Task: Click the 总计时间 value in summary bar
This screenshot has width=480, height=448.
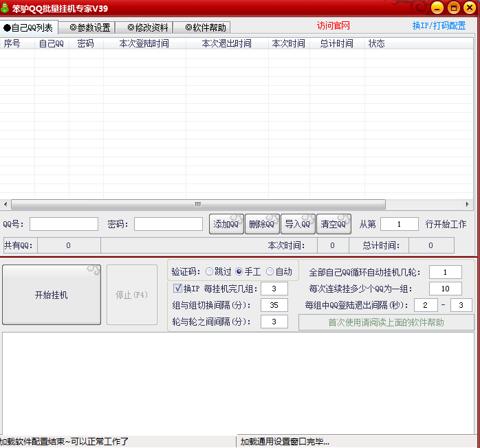Action: coord(431,245)
